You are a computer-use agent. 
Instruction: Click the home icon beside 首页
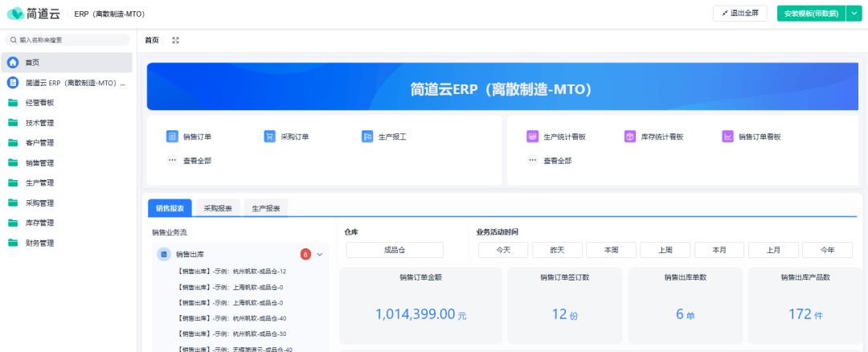[13, 63]
